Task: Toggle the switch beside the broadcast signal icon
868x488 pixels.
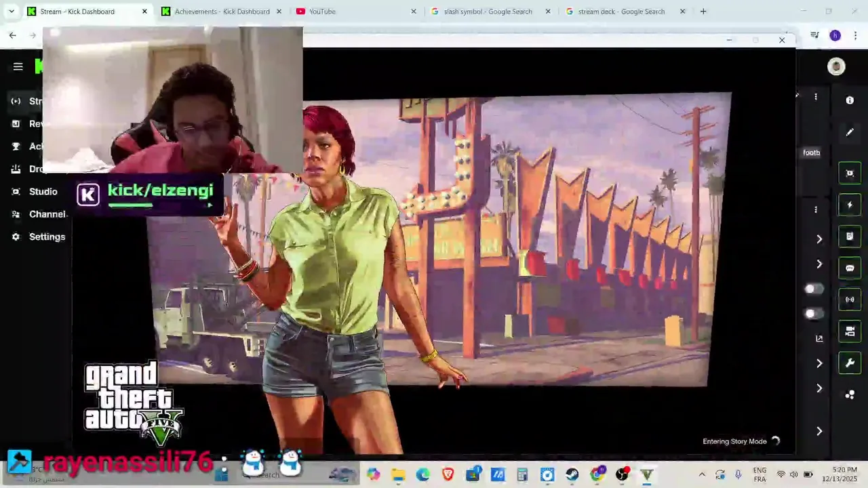Action: (x=814, y=289)
